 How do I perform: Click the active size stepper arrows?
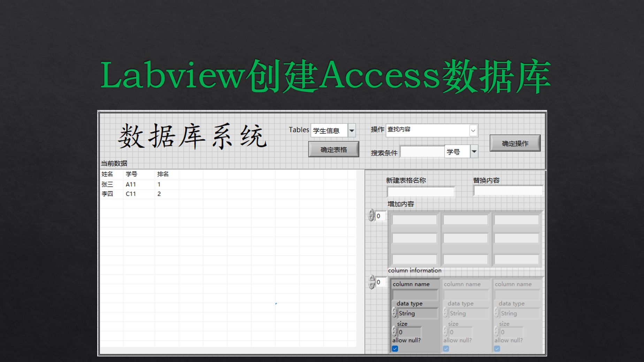[x=394, y=331]
